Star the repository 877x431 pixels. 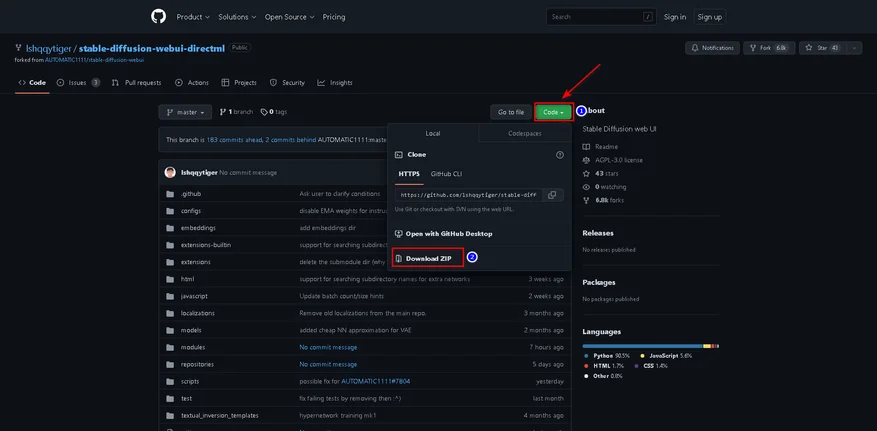click(823, 48)
